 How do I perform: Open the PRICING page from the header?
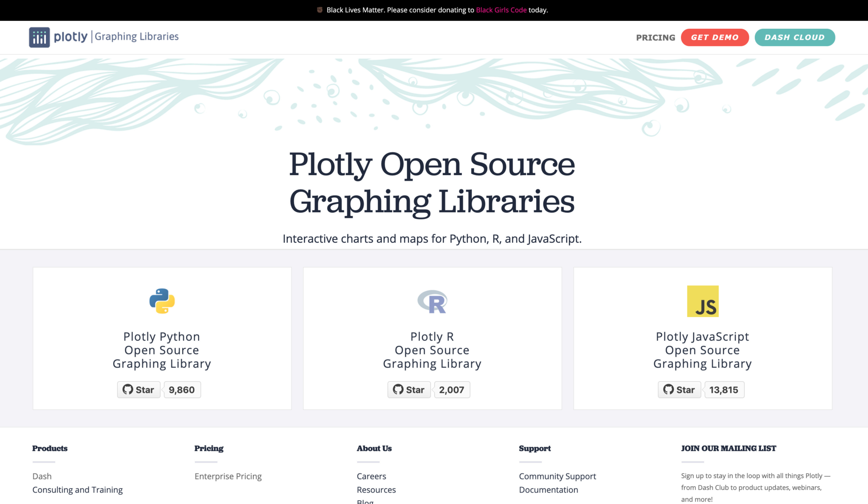655,37
